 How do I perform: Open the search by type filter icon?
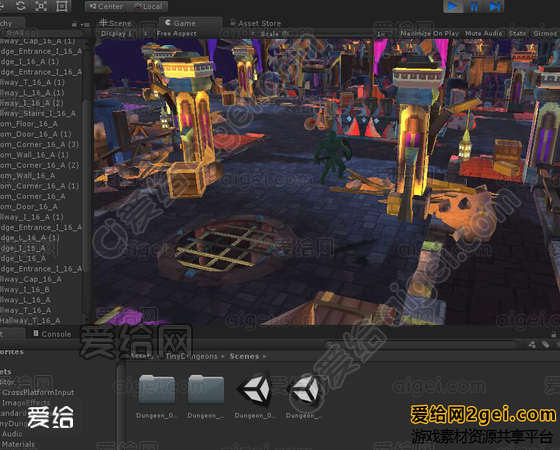click(x=532, y=344)
